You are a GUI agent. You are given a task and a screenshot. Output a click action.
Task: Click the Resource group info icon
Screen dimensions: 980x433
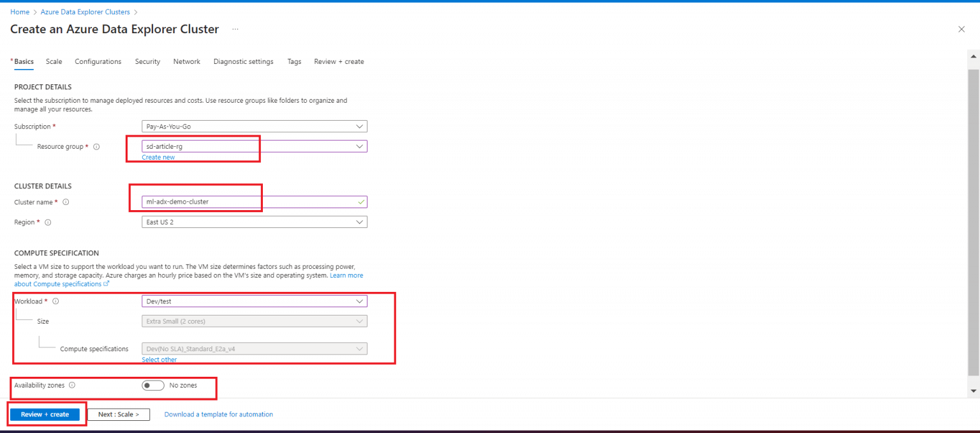click(96, 146)
